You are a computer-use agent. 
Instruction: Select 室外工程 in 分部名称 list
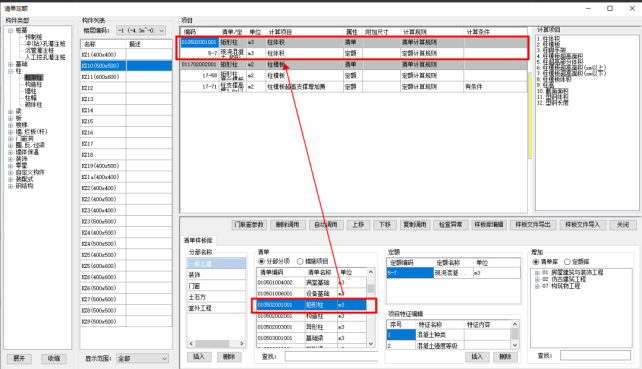tap(216, 308)
